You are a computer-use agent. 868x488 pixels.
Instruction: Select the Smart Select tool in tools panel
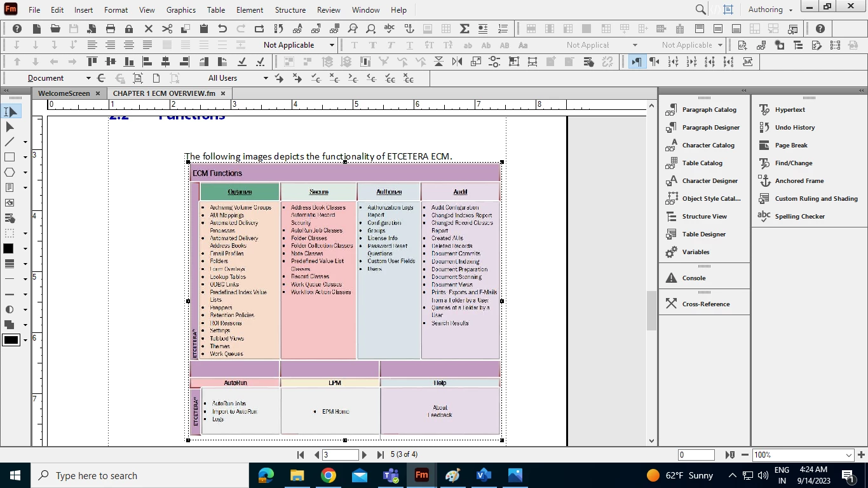[x=10, y=111]
